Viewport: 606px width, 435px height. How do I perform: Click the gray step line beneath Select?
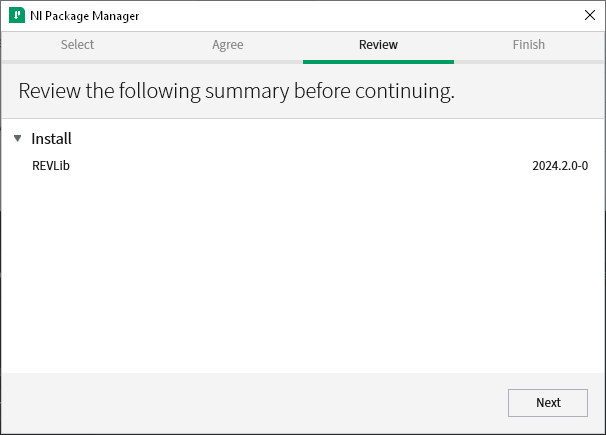click(x=77, y=62)
